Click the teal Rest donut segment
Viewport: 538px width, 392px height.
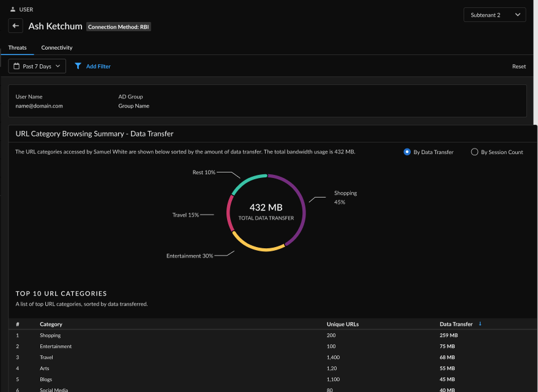pos(248,180)
